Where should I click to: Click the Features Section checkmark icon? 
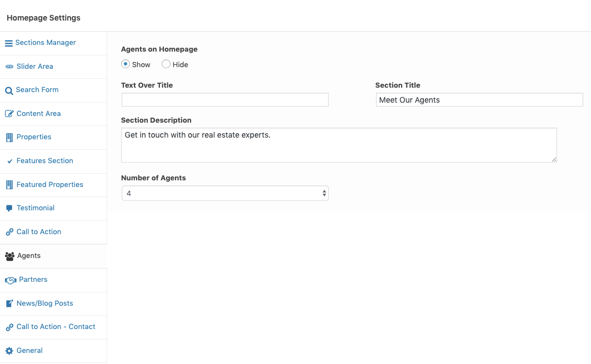(10, 161)
